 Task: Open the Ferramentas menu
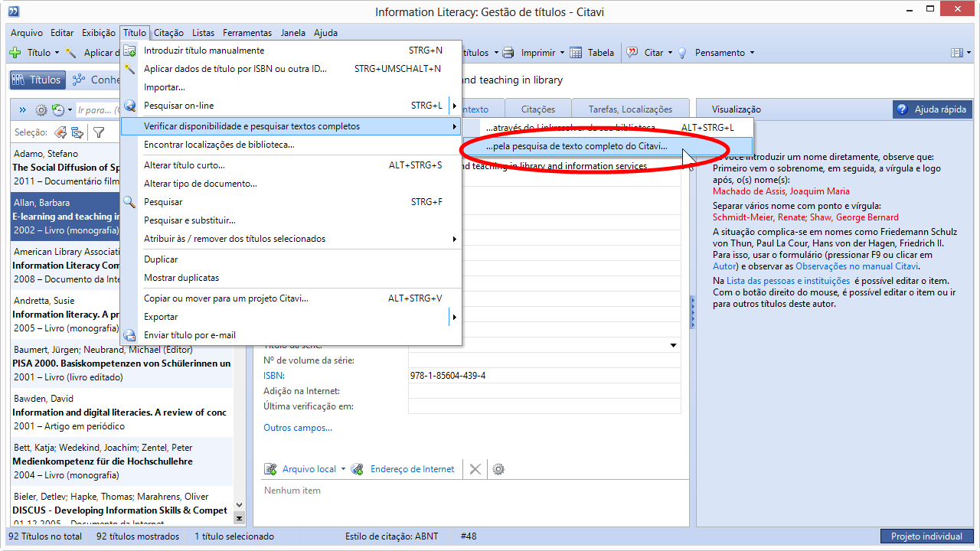247,33
